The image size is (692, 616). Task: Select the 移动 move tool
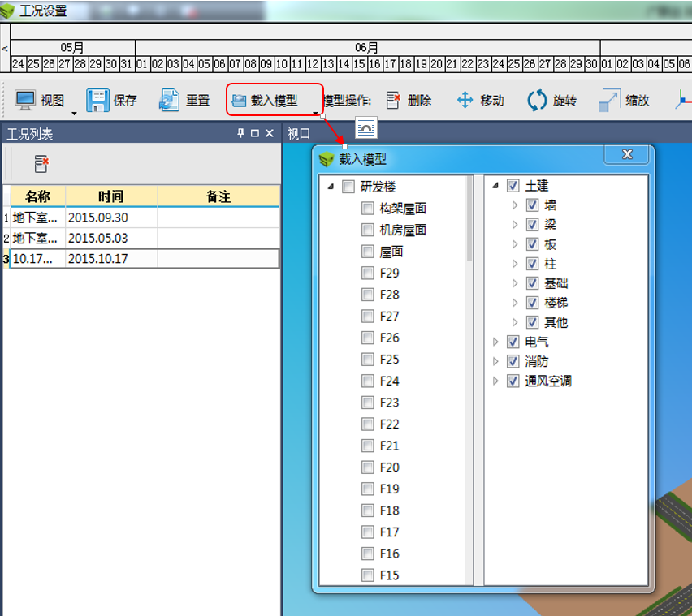(x=481, y=101)
